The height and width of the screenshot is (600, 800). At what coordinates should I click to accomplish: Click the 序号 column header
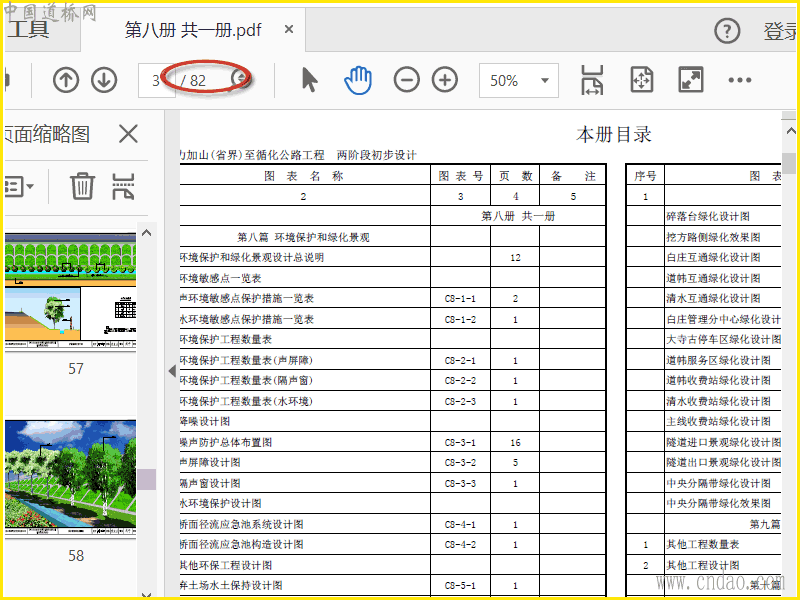click(645, 176)
